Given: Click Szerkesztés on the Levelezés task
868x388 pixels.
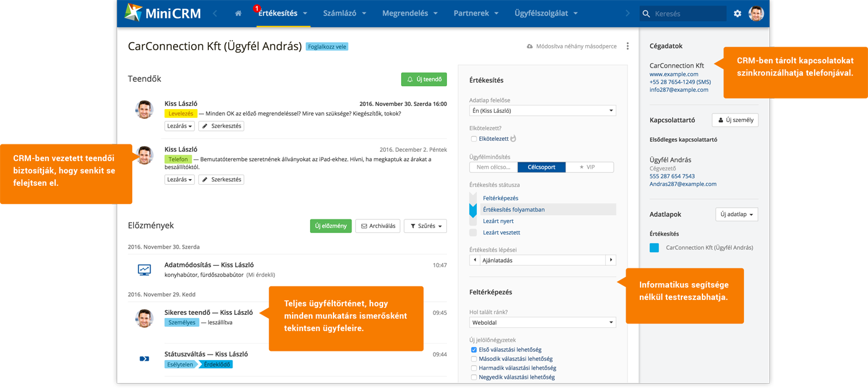Looking at the screenshot, I should coord(221,126).
